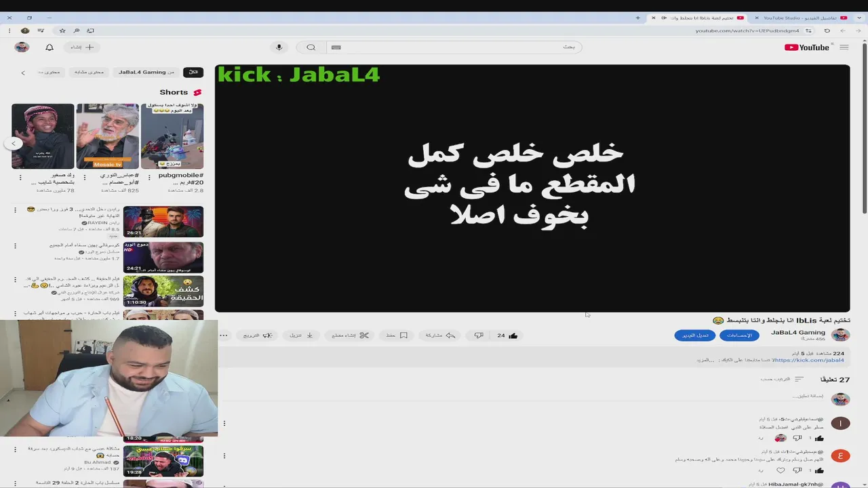Image resolution: width=868 pixels, height=488 pixels.
Task: Open the kick.com/jabal4 link in description
Action: pyautogui.click(x=808, y=360)
